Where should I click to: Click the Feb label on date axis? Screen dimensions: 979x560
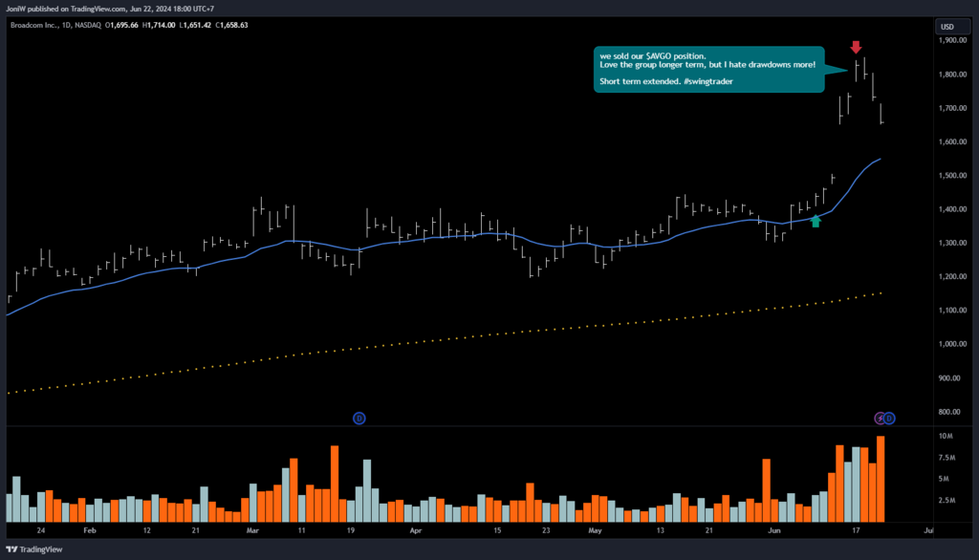[x=90, y=528]
